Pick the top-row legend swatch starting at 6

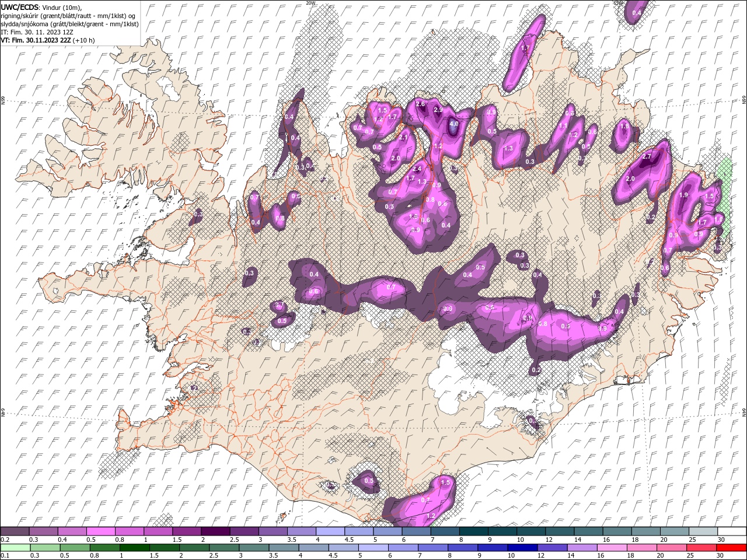(417, 531)
